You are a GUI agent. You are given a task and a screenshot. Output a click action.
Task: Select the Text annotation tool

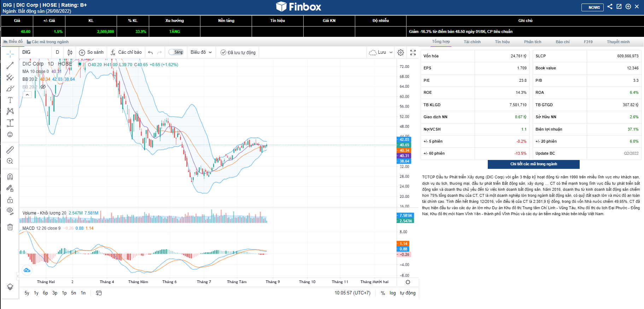pyautogui.click(x=10, y=100)
